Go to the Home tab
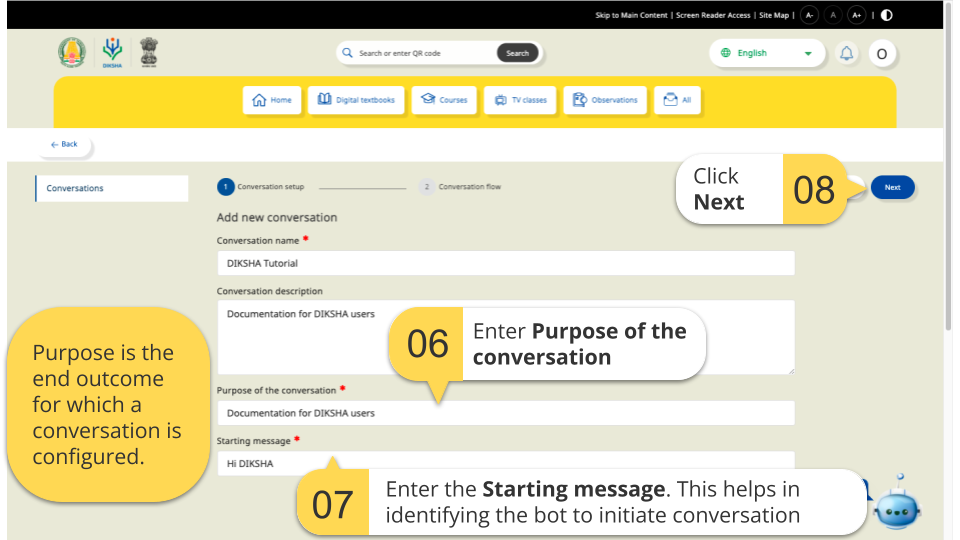Screen dimensions: 960x540 click(x=272, y=100)
